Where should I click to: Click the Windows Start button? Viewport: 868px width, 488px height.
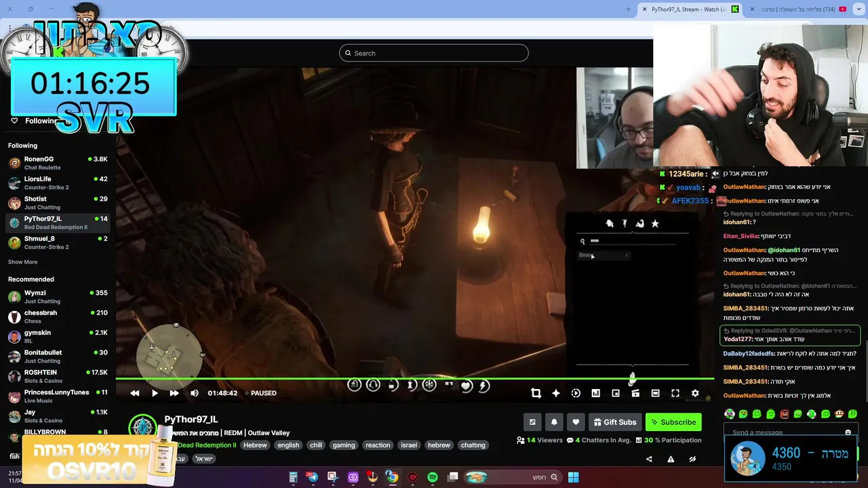(573, 477)
